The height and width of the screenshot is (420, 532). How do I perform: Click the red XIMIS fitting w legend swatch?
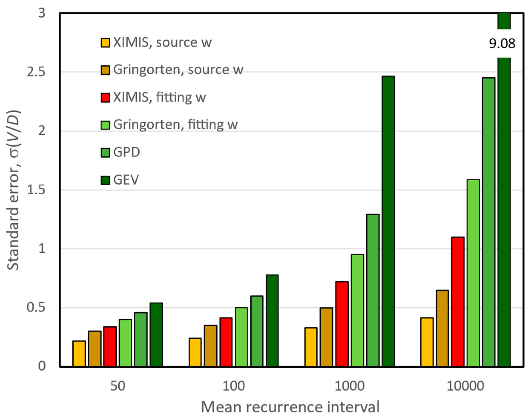105,98
